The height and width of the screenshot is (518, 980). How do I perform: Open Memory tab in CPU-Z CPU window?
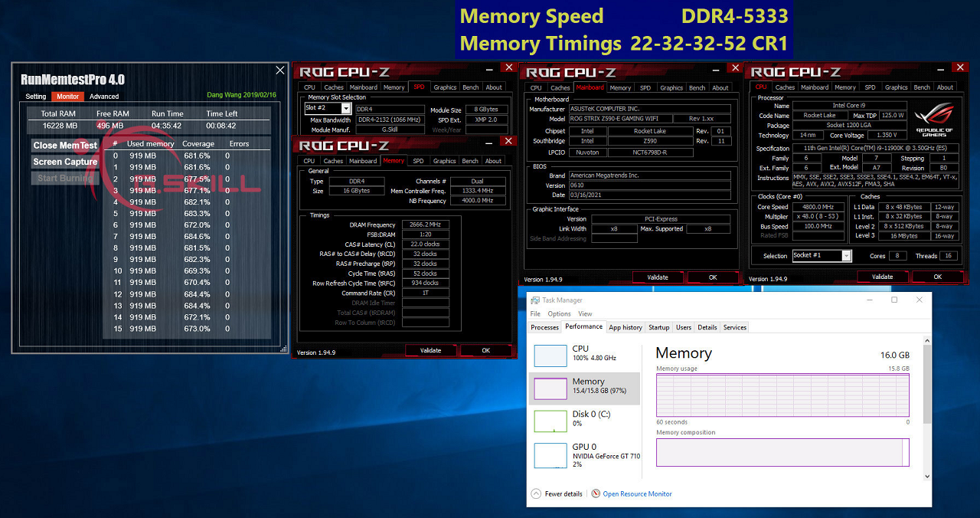pyautogui.click(x=845, y=87)
